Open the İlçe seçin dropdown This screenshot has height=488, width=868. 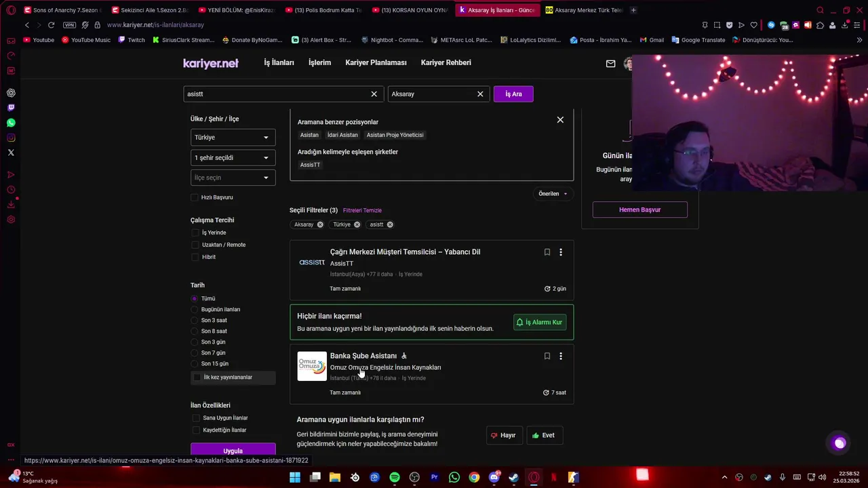tap(233, 178)
